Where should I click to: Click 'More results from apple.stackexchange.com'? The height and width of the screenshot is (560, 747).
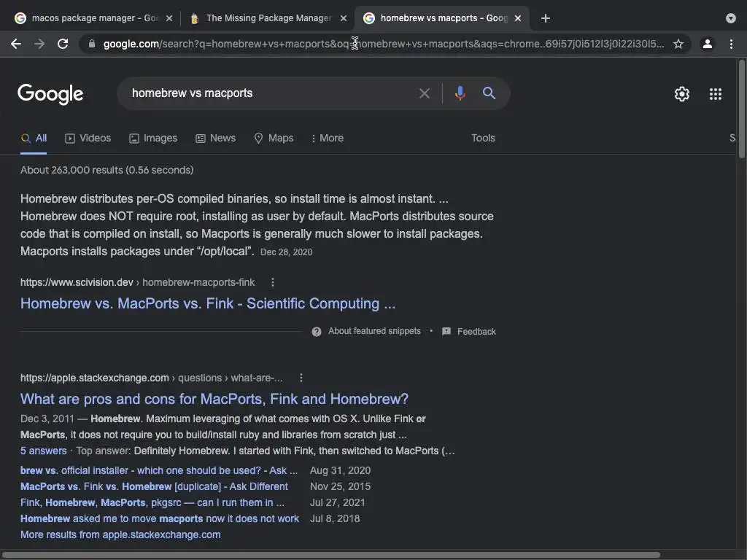pos(120,534)
